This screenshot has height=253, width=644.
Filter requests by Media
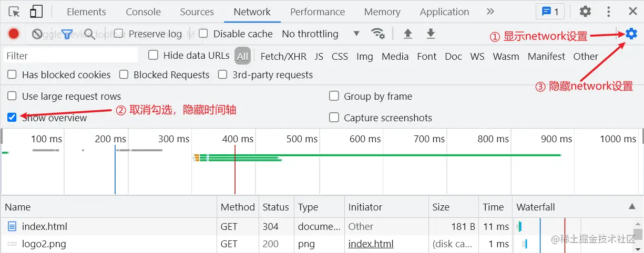395,56
